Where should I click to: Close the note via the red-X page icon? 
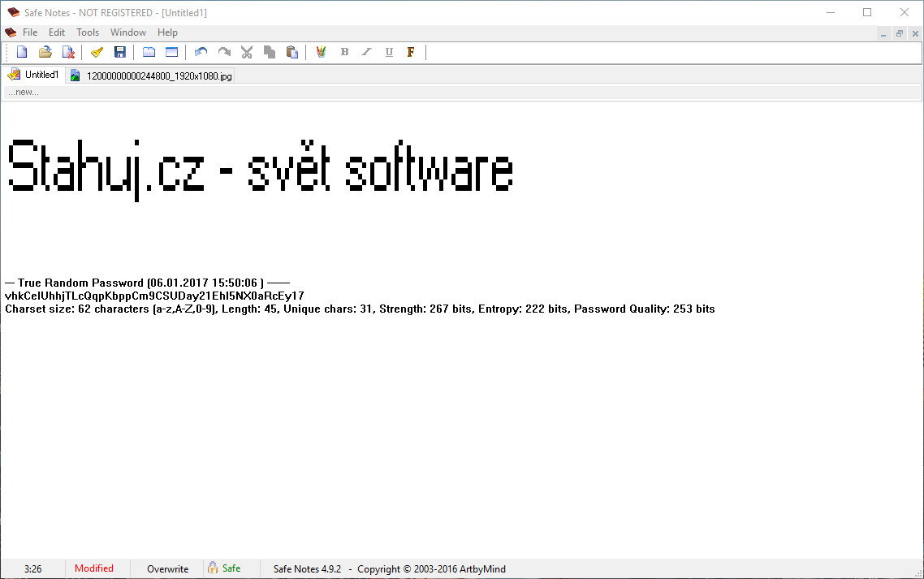point(68,52)
